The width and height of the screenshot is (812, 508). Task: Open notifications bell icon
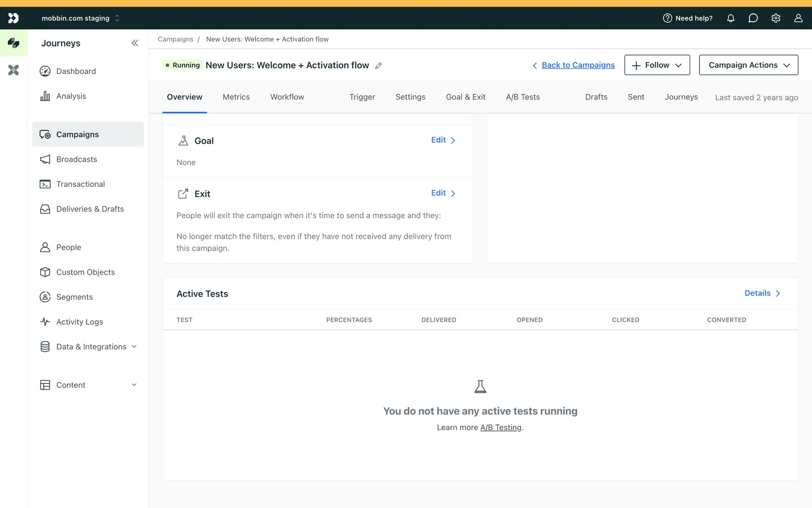click(x=730, y=18)
